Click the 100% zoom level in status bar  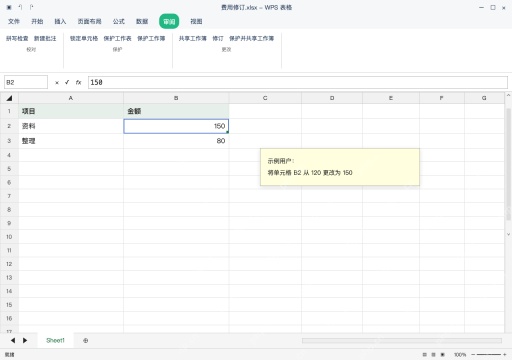[460, 355]
